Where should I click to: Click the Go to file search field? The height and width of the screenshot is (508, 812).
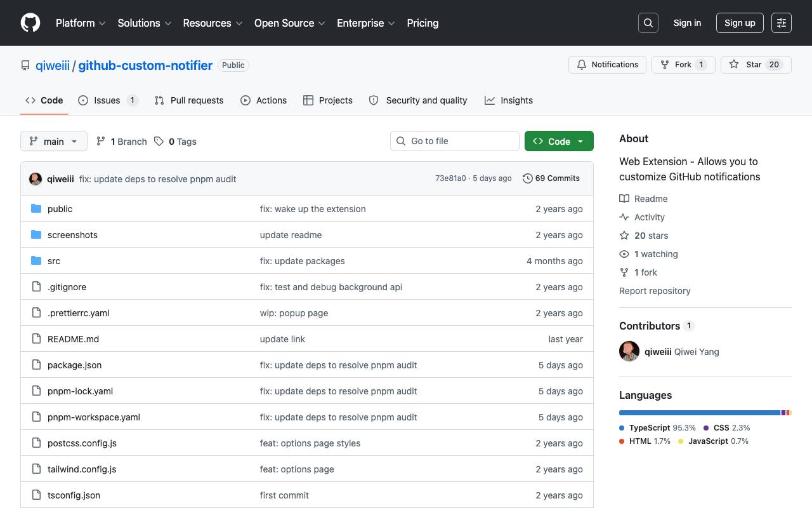point(455,141)
